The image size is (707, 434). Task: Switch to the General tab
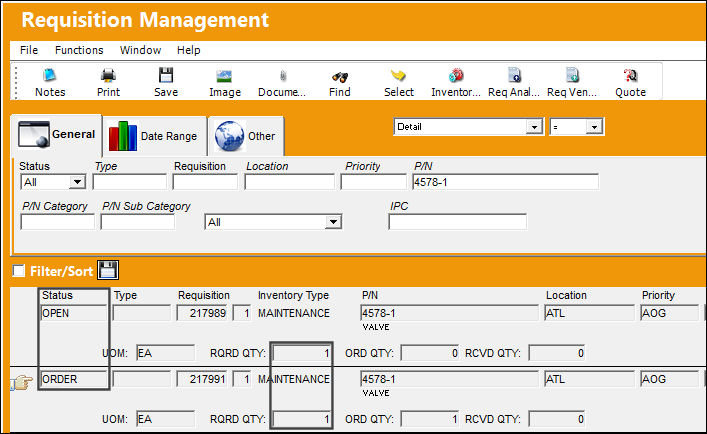(56, 135)
